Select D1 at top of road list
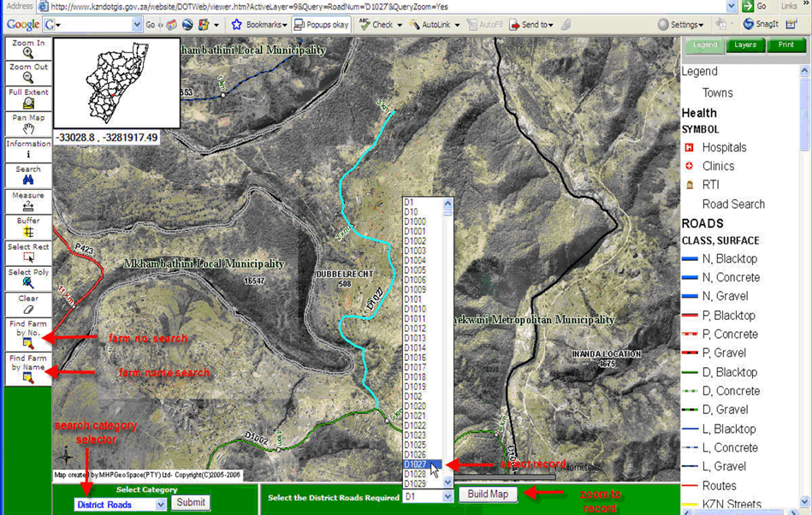 tap(422, 203)
